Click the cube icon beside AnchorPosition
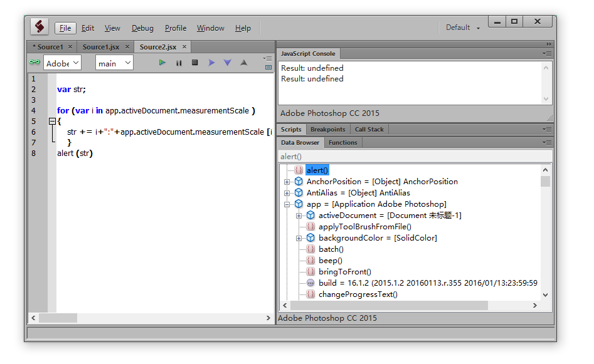The width and height of the screenshot is (594, 364). (299, 181)
